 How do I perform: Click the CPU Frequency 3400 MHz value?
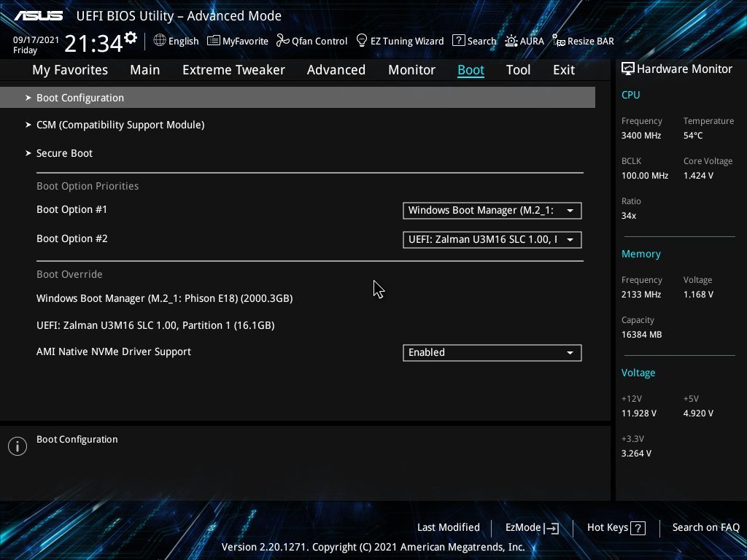[640, 136]
